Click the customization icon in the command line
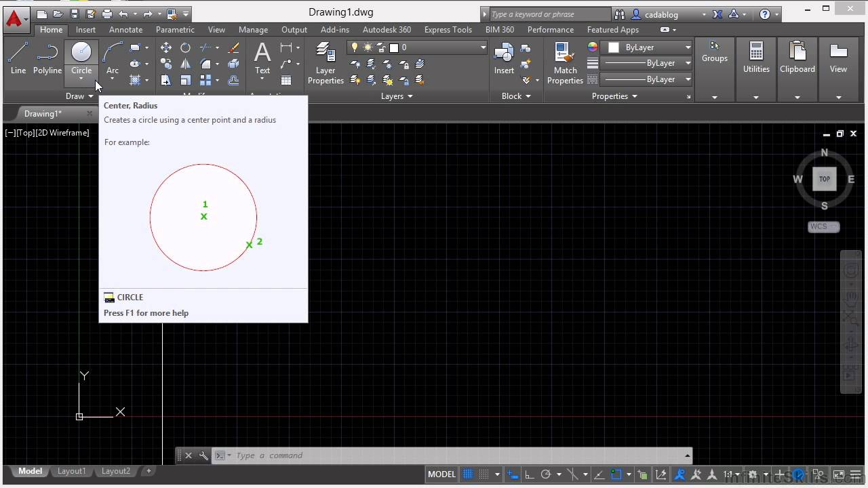Viewport: 868px width, 488px height. pyautogui.click(x=203, y=455)
